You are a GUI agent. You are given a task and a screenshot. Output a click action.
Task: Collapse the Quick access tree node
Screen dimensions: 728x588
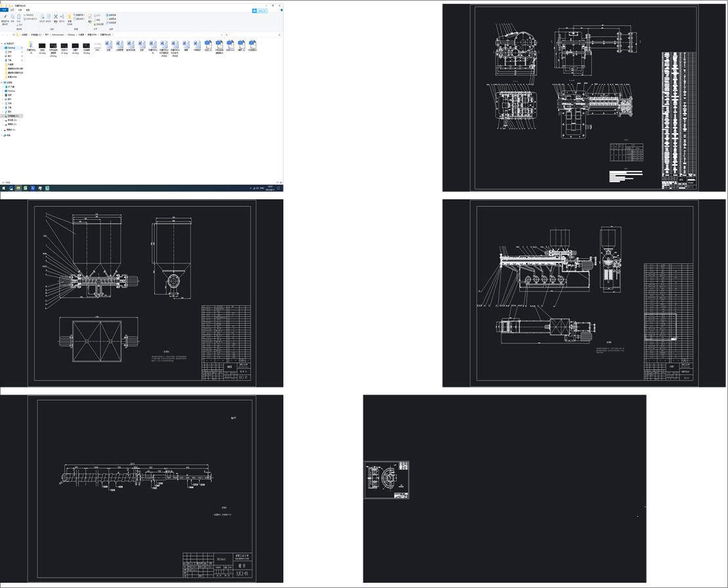click(2, 44)
